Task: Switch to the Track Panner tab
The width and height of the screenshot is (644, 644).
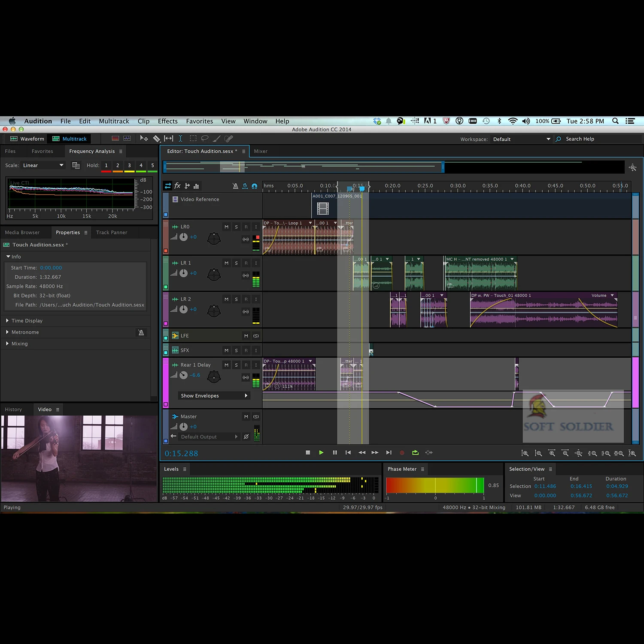Action: pyautogui.click(x=112, y=232)
